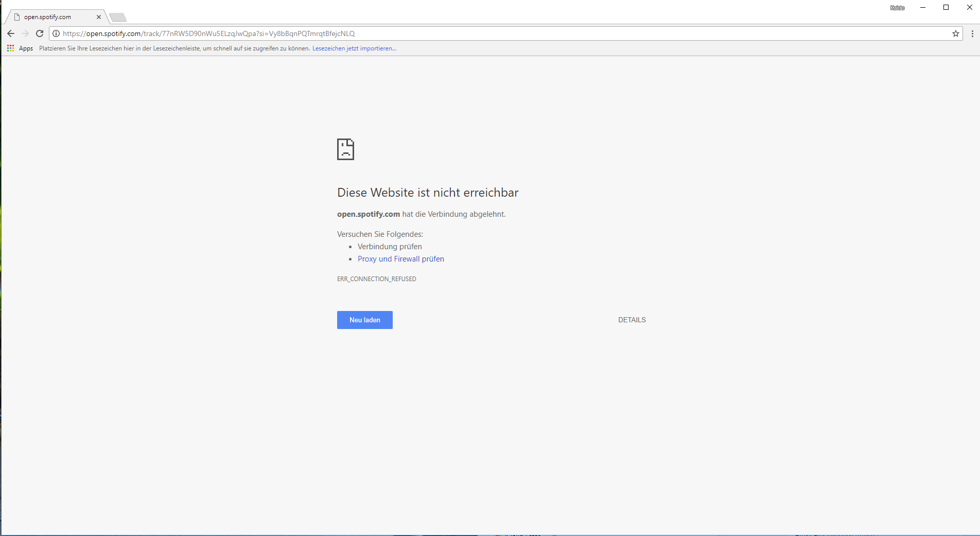Click the bold open.spotify.com text
Screen dimensions: 980x536
coord(369,214)
